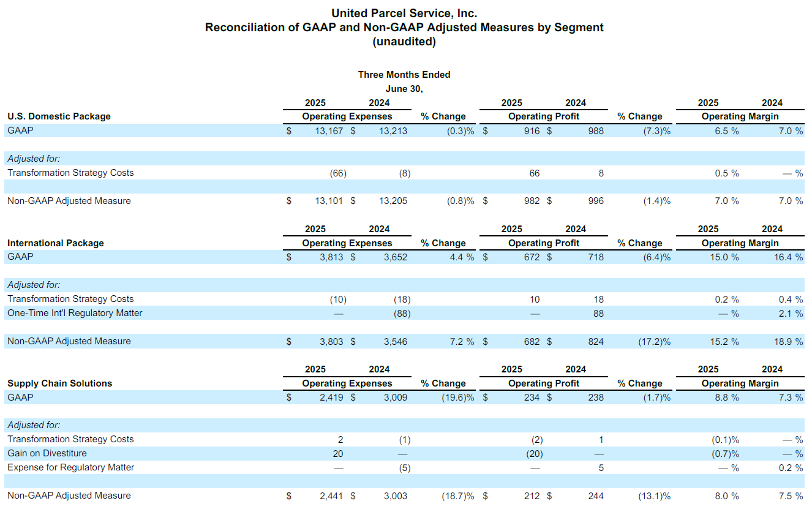The image size is (812, 509).
Task: Select the 7.2 % change cell
Action: [462, 341]
